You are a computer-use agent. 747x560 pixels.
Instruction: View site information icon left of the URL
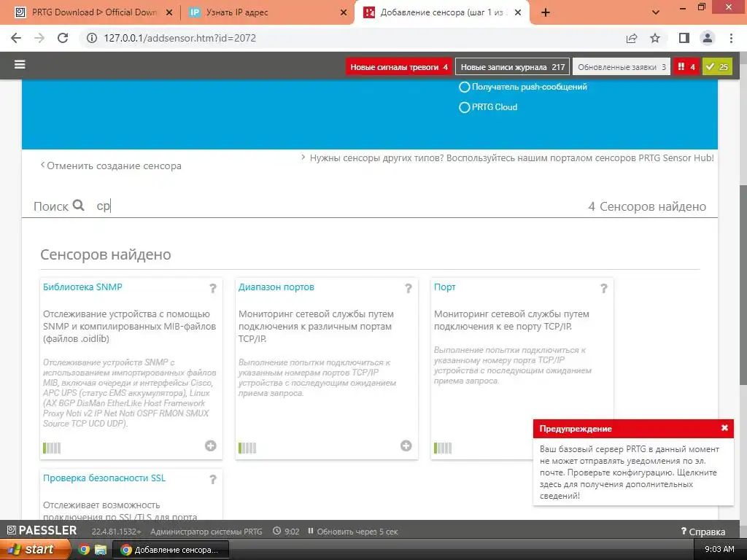coord(91,38)
